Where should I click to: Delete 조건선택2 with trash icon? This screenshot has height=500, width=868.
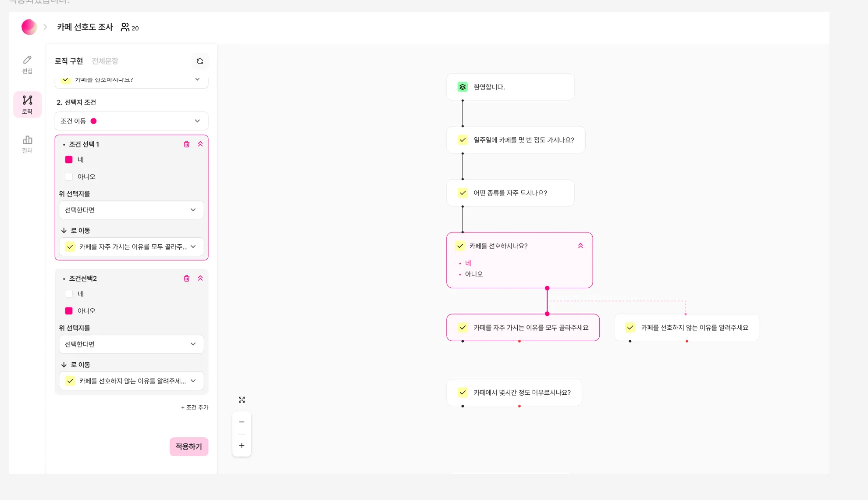(x=186, y=279)
